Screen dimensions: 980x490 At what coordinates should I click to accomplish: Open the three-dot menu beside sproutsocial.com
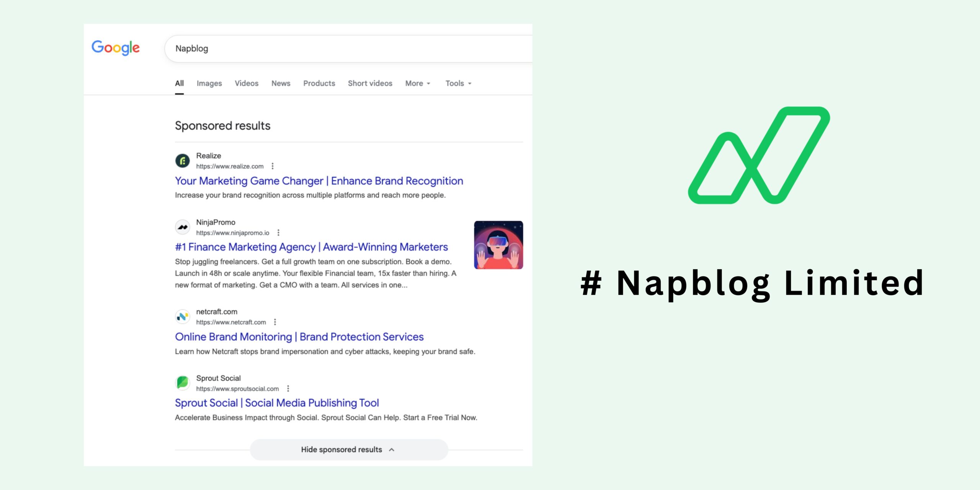[287, 388]
